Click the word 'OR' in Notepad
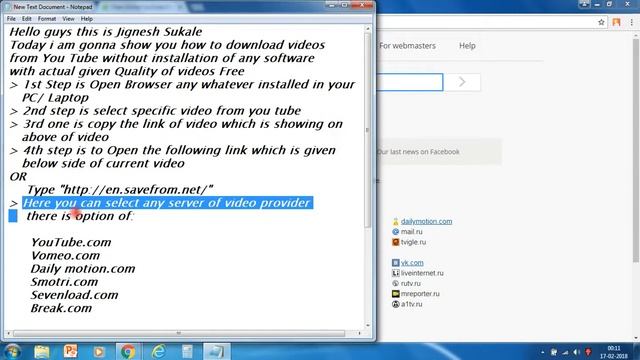Viewport: 640px width, 360px height. tap(18, 176)
